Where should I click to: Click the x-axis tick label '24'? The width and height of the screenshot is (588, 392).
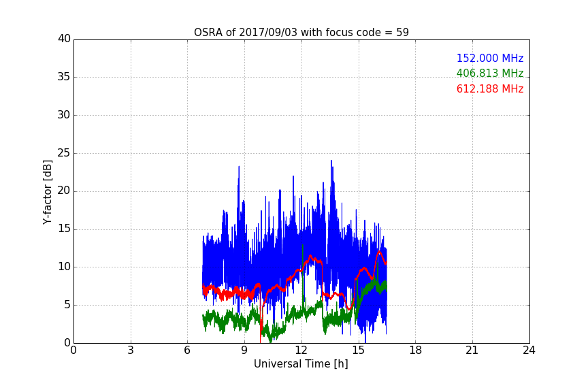click(x=529, y=350)
